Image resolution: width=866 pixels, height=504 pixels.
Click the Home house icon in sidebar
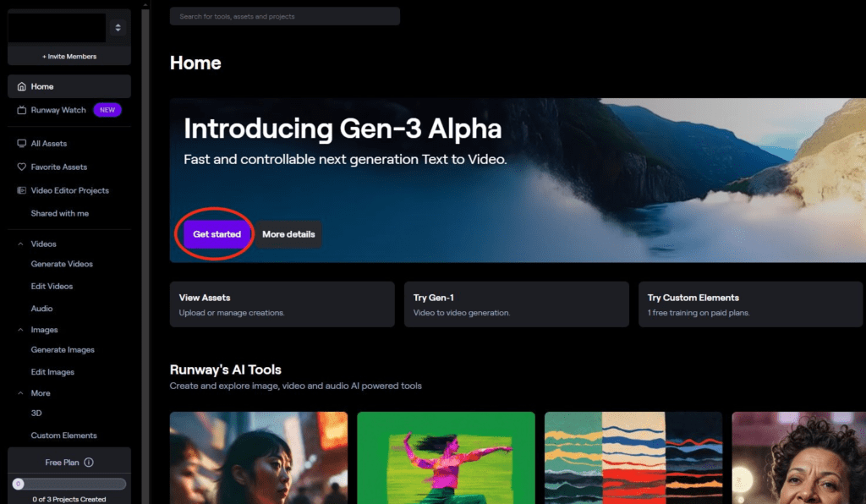21,86
